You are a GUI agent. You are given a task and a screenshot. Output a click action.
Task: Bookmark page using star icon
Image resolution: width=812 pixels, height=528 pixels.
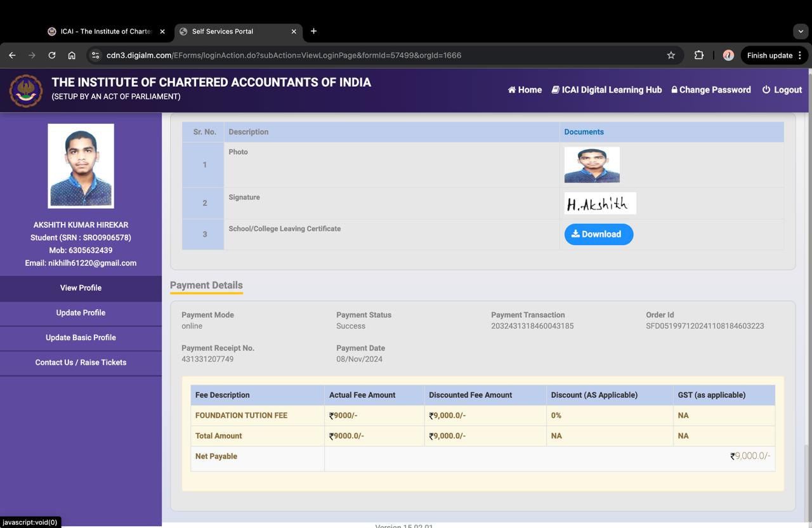click(671, 55)
